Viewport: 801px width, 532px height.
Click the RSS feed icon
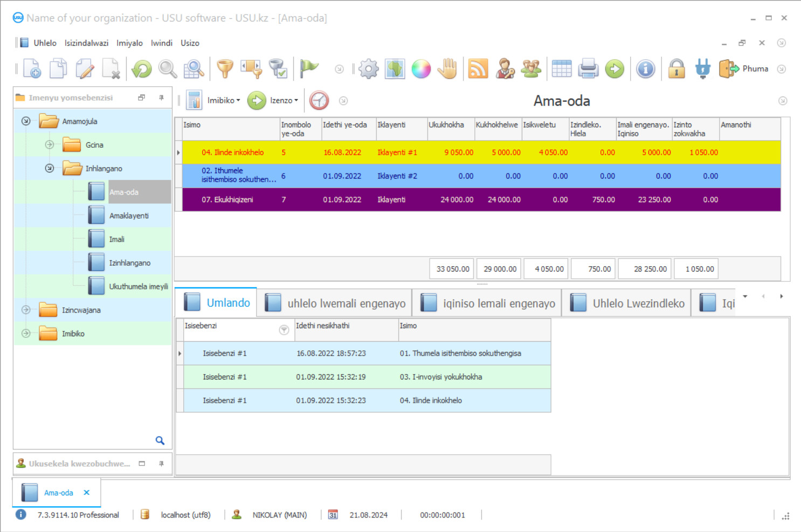[478, 69]
